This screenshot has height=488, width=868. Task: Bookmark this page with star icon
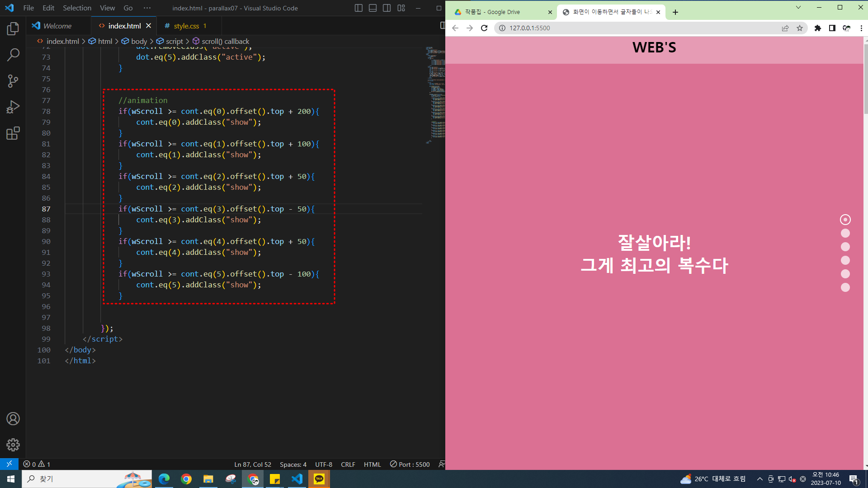800,28
